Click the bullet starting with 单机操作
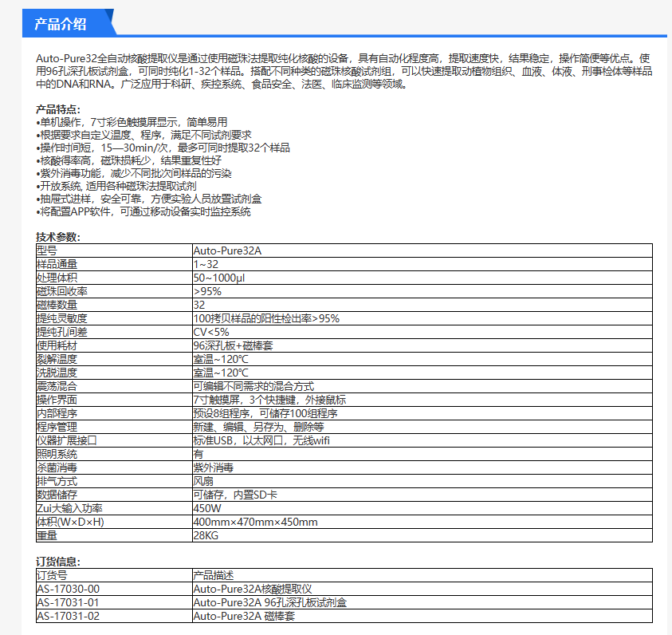672x635 pixels. (x=132, y=122)
